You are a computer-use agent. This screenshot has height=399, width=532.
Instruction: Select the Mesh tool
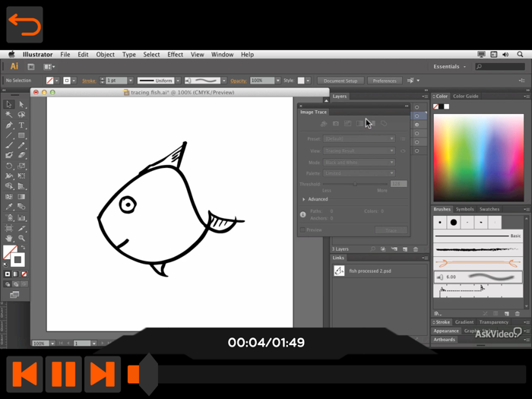9,196
